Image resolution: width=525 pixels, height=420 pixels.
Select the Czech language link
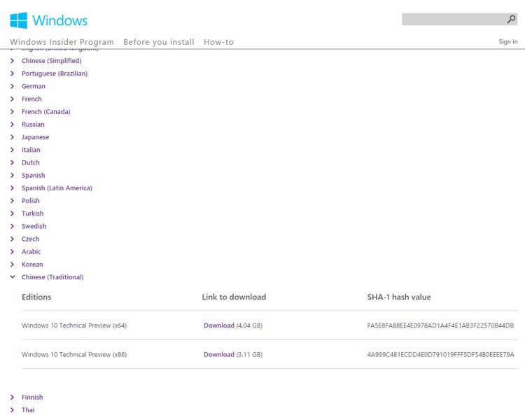(x=31, y=239)
